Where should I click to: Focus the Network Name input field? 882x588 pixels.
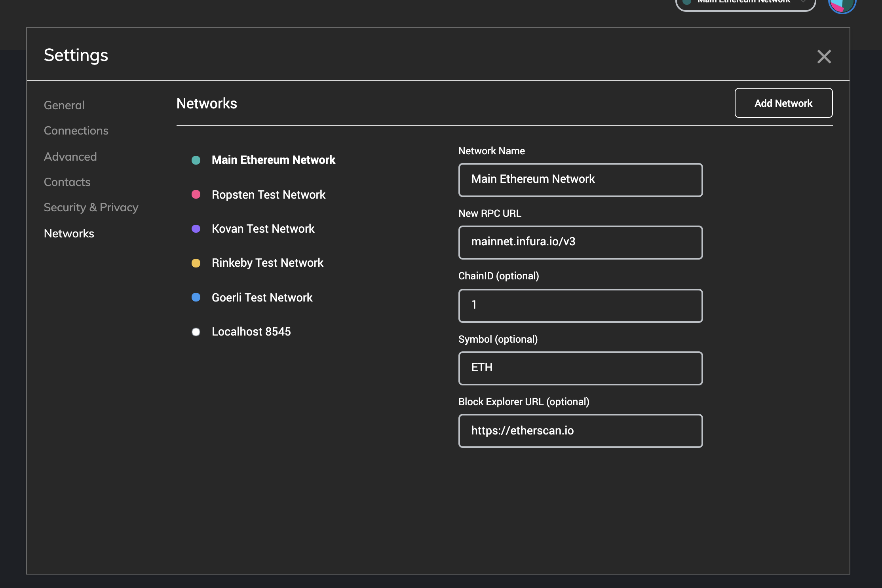point(580,180)
